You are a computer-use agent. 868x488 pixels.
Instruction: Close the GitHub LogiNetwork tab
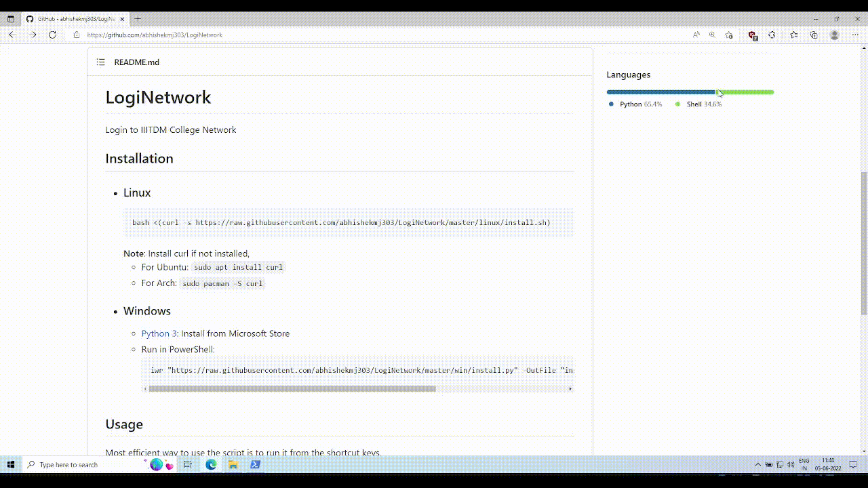coord(123,19)
